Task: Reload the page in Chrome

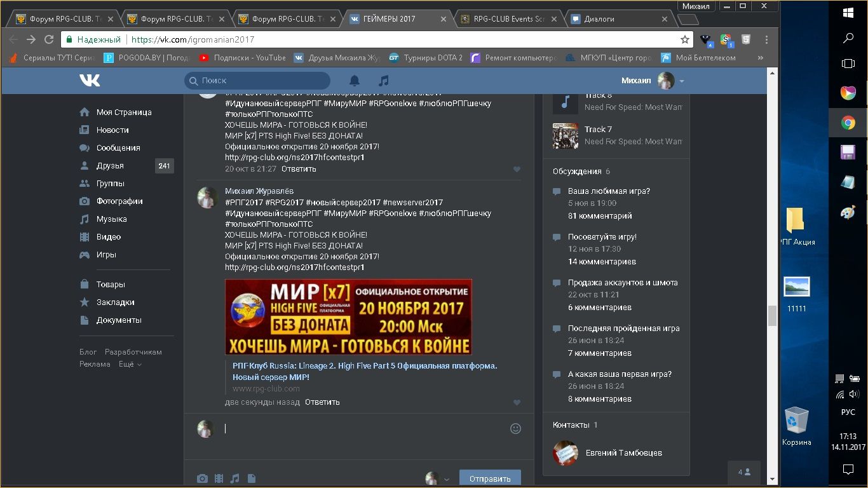Action: click(49, 39)
